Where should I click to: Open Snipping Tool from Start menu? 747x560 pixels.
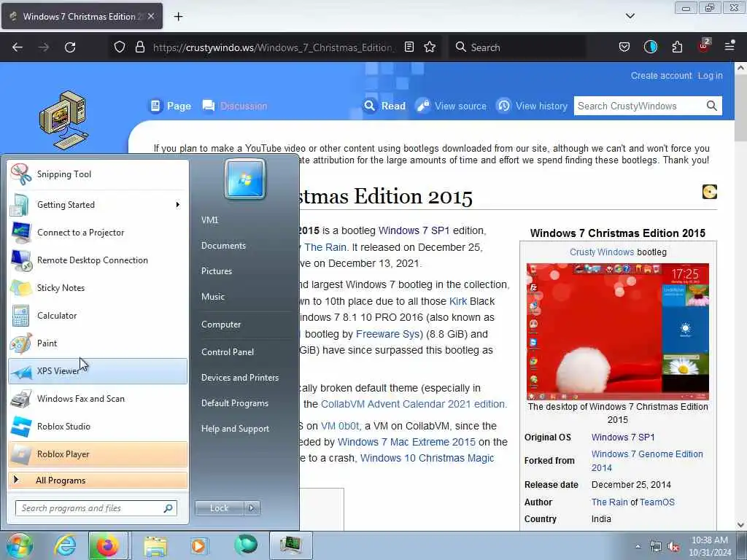pos(98,174)
